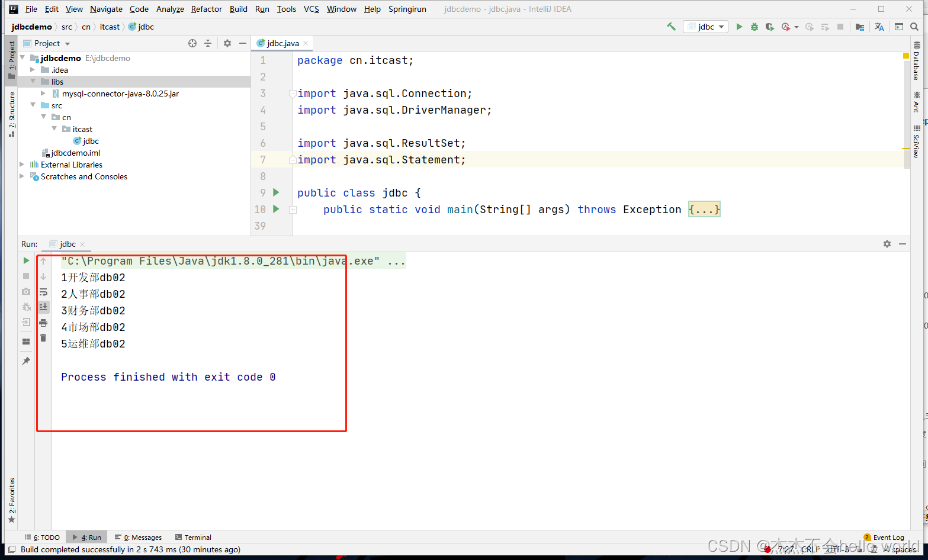Toggle scroll to end in console toolbar
The width and height of the screenshot is (928, 560).
[43, 307]
